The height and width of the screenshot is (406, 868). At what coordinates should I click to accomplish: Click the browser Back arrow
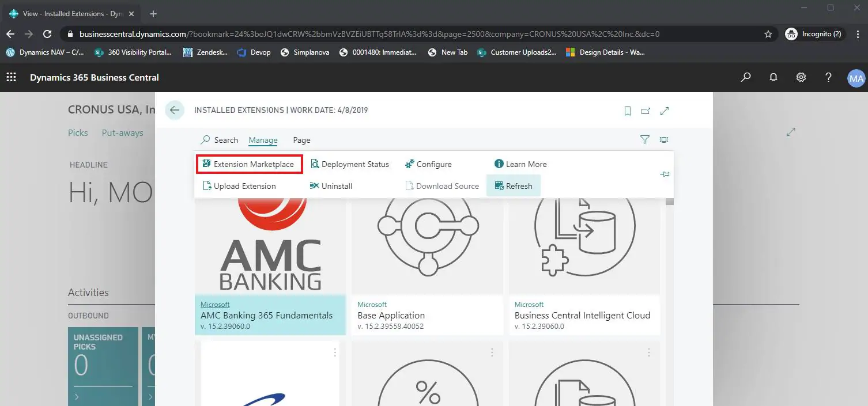point(10,34)
